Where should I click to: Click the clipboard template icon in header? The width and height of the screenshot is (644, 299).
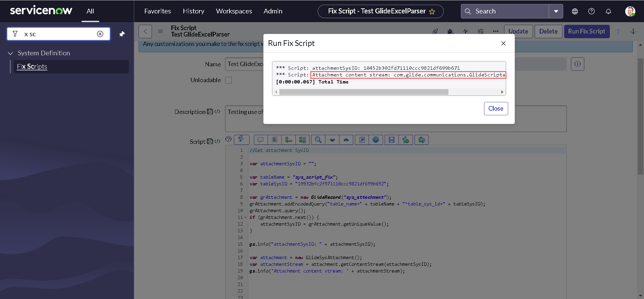[450, 31]
